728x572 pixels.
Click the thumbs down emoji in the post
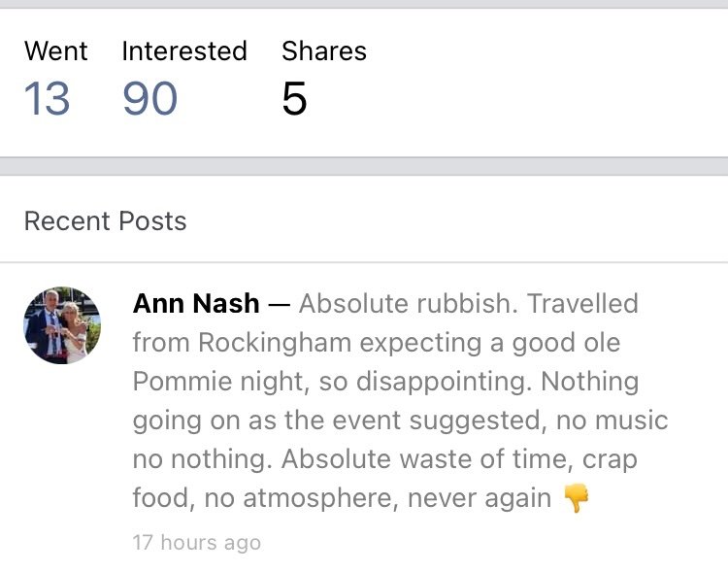coord(577,499)
